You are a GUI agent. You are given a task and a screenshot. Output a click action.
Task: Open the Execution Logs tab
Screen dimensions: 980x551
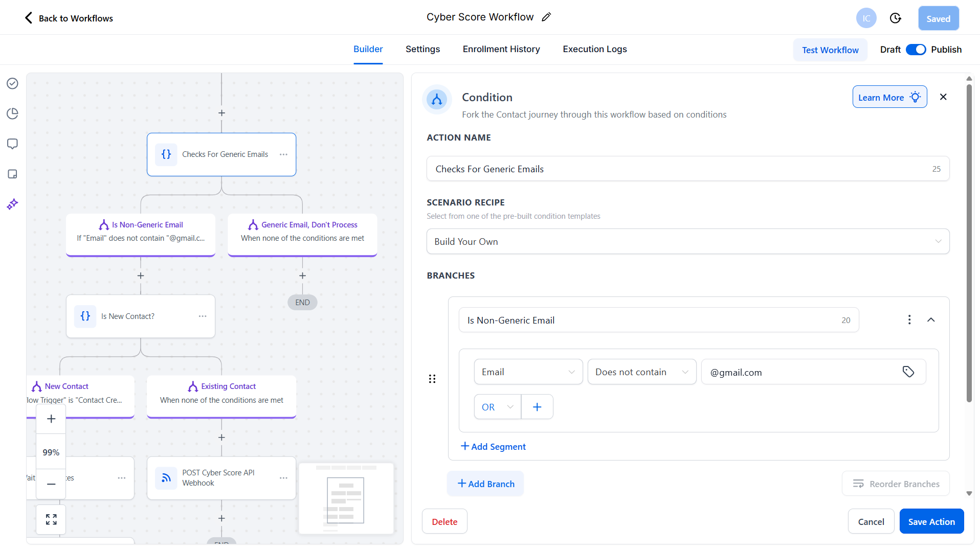coord(595,49)
